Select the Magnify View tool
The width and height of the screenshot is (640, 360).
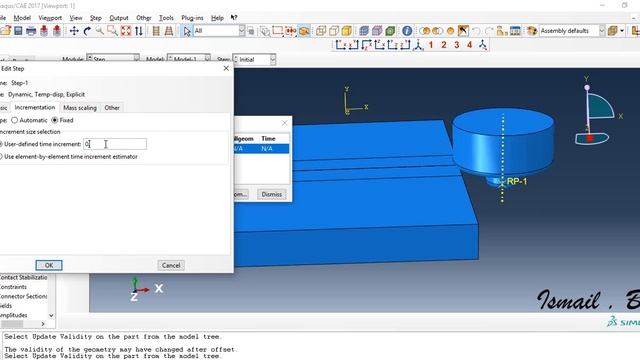[100, 31]
